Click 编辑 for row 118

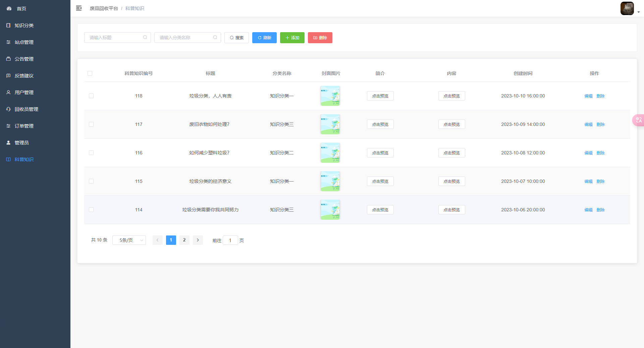coord(588,96)
